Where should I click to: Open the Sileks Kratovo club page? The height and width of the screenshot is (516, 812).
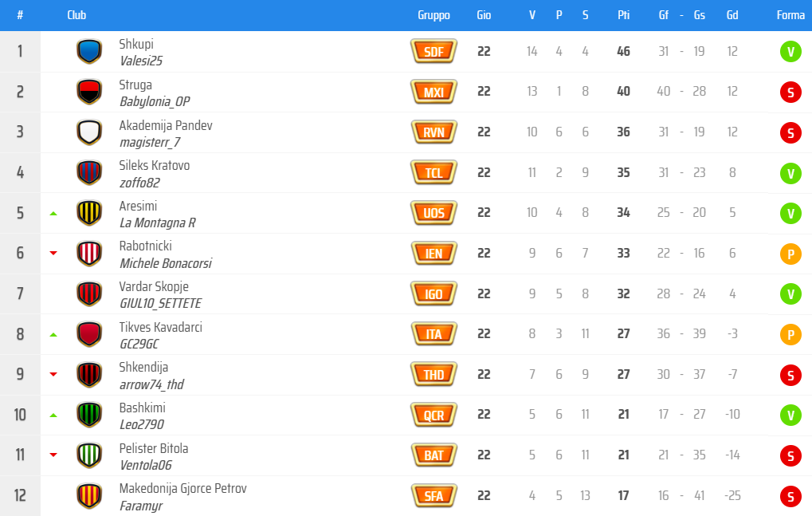point(155,166)
